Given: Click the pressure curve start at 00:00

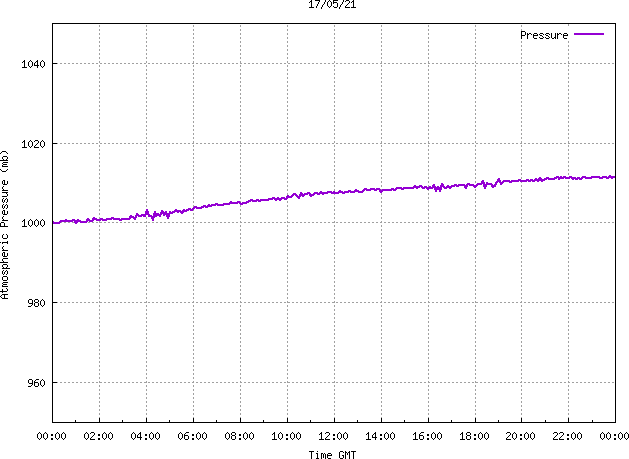Looking at the screenshot, I should tap(53, 223).
